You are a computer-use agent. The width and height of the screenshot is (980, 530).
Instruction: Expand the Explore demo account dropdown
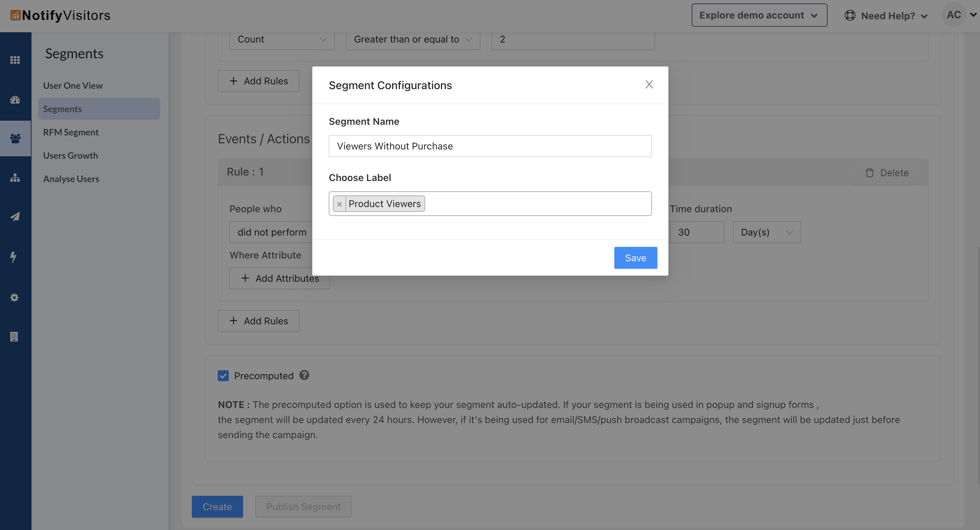[759, 15]
